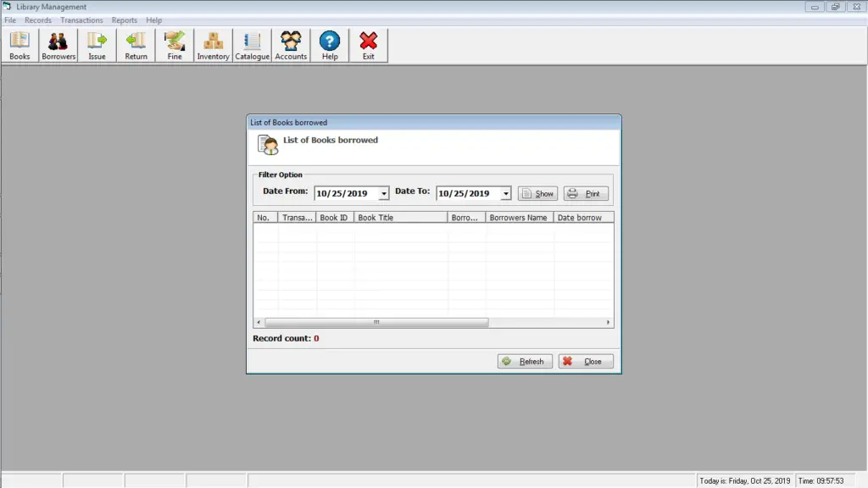
Task: Open the Reports menu
Action: [124, 19]
